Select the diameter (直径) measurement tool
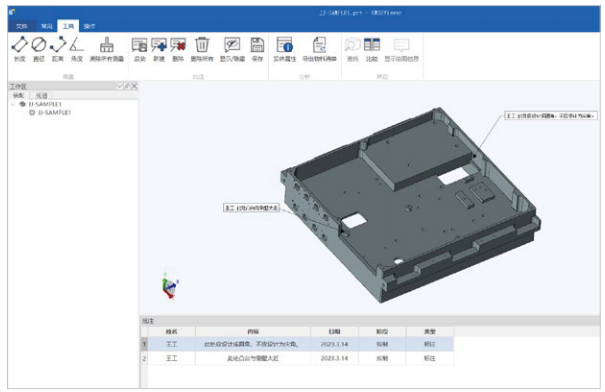The image size is (605, 392). pyautogui.click(x=39, y=49)
